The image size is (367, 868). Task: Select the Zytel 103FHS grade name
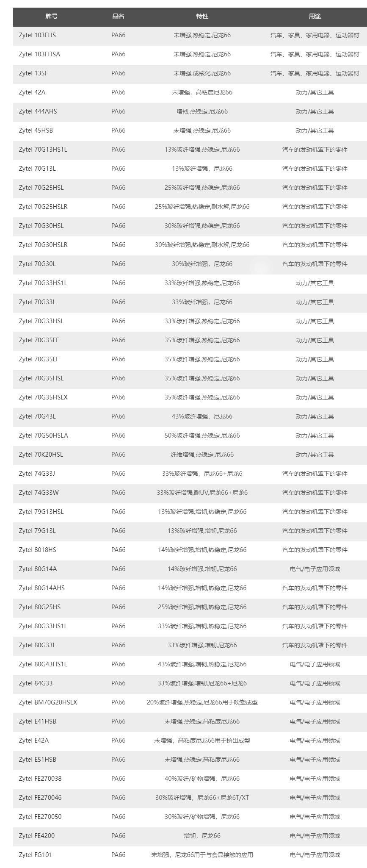[x=37, y=35]
